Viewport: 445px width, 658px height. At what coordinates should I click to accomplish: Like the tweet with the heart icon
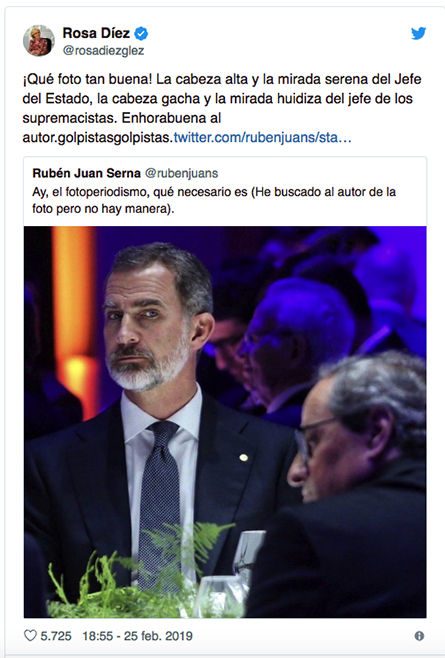coord(30,635)
